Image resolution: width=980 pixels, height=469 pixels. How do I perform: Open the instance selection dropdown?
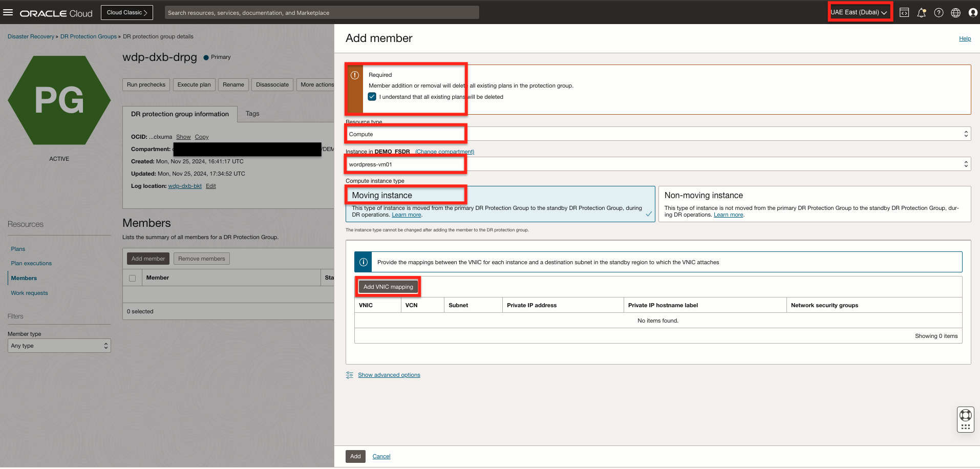(x=658, y=164)
